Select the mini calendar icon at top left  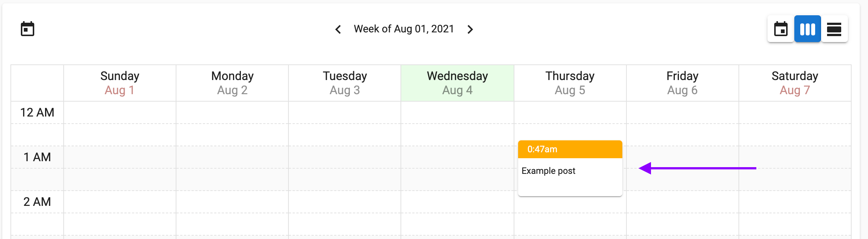coord(28,29)
